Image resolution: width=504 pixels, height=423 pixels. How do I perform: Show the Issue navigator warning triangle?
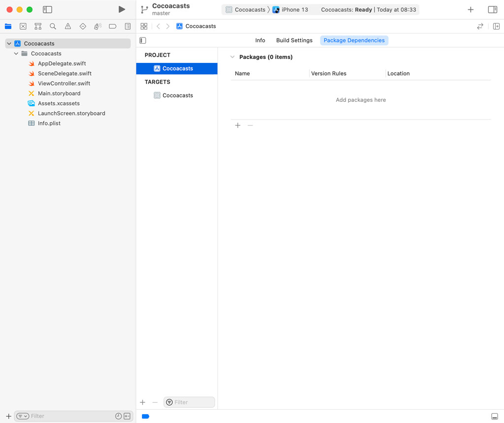(x=67, y=26)
